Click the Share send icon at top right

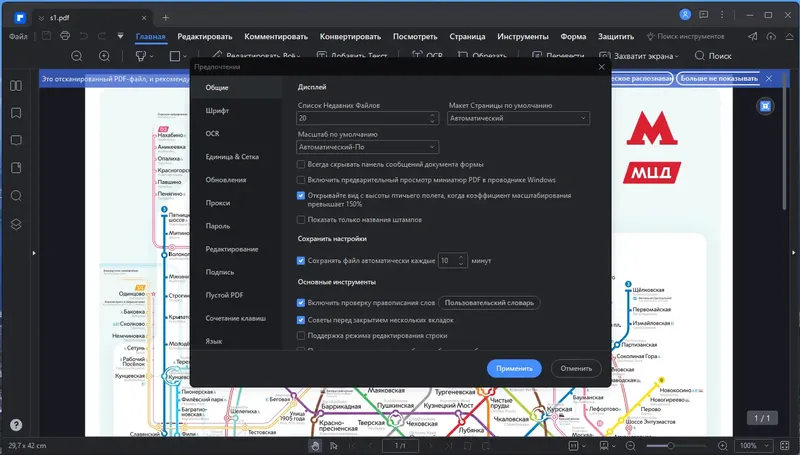click(753, 36)
